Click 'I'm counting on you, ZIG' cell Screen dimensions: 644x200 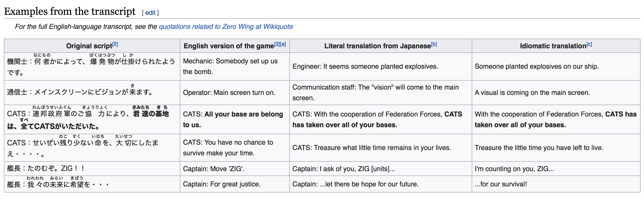pyautogui.click(x=514, y=169)
